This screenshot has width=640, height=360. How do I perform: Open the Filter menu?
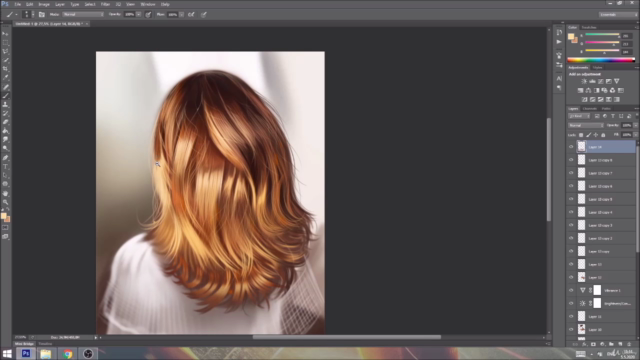[105, 4]
